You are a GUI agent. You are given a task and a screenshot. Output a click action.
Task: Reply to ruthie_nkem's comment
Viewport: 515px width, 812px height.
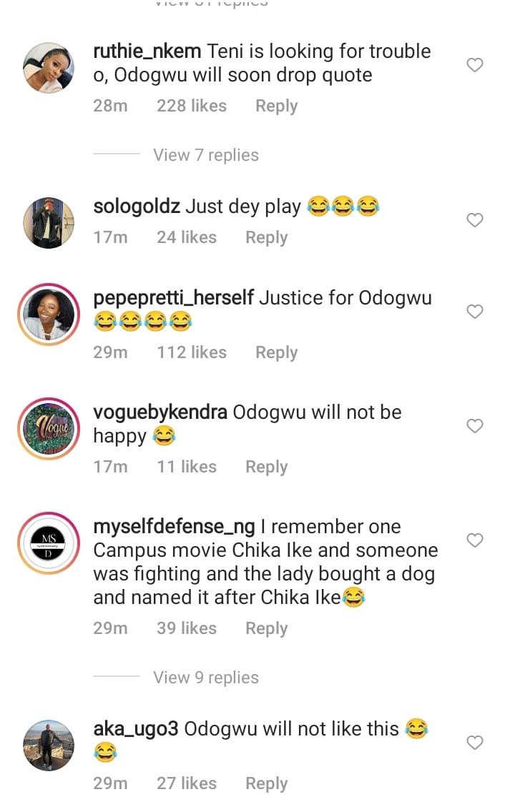click(x=276, y=107)
